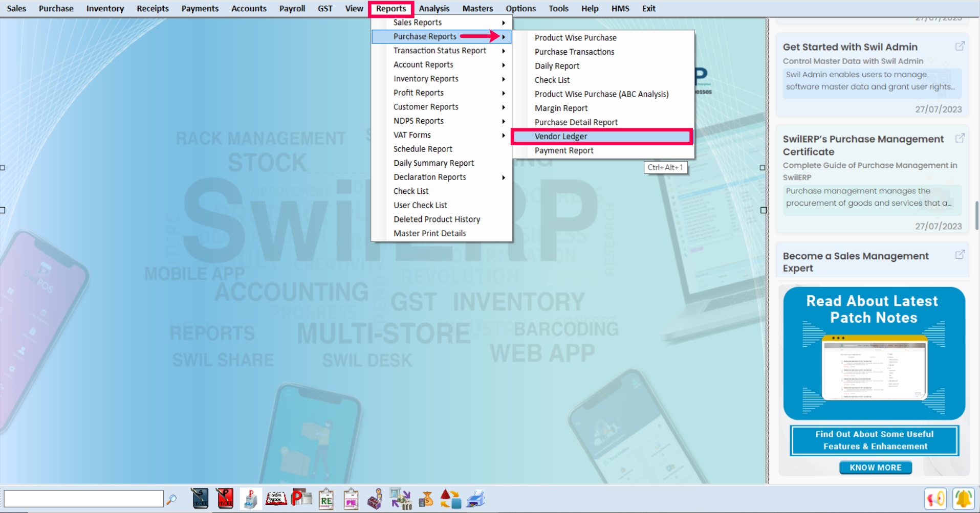980x513 pixels.
Task: Open the RE clipboard toolbar icon
Action: tap(326, 499)
